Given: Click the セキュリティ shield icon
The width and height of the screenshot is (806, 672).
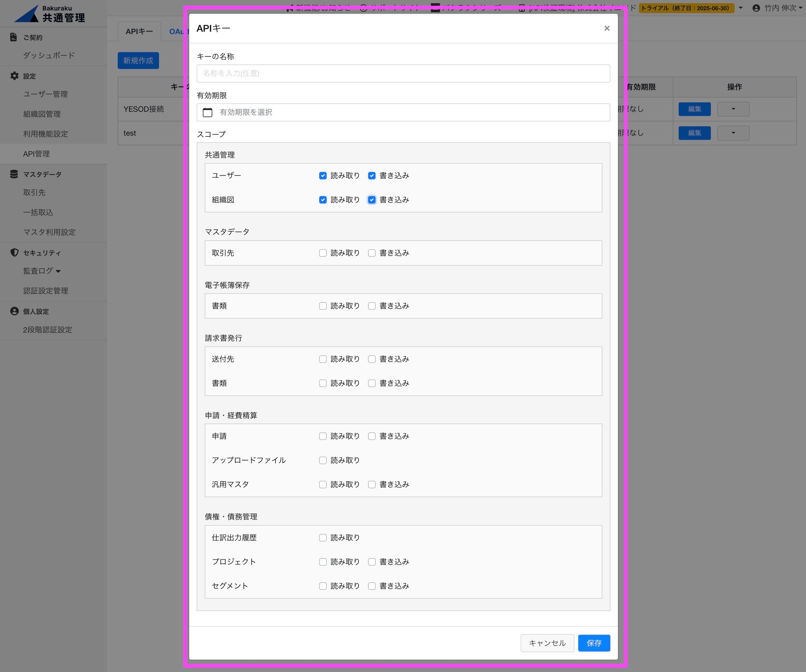Looking at the screenshot, I should coord(14,253).
